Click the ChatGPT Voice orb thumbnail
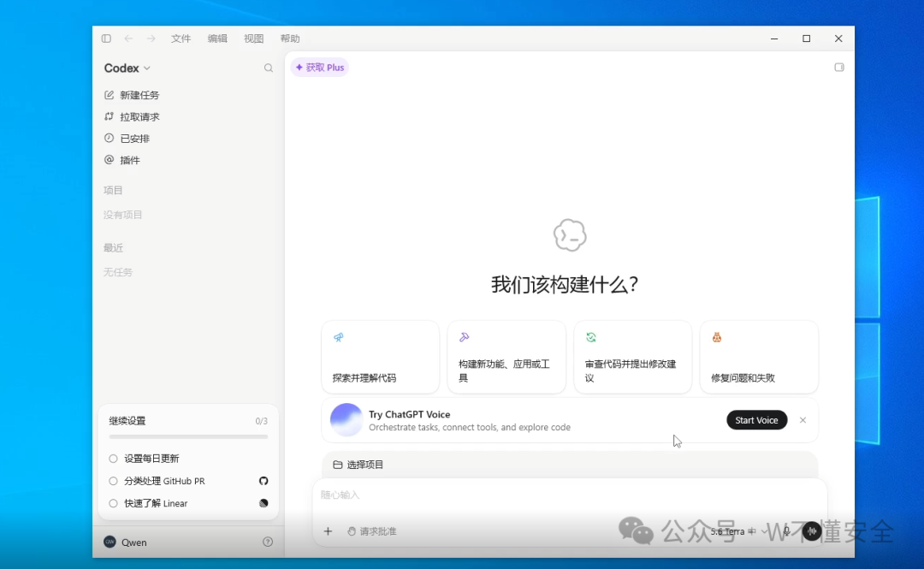 click(x=346, y=420)
